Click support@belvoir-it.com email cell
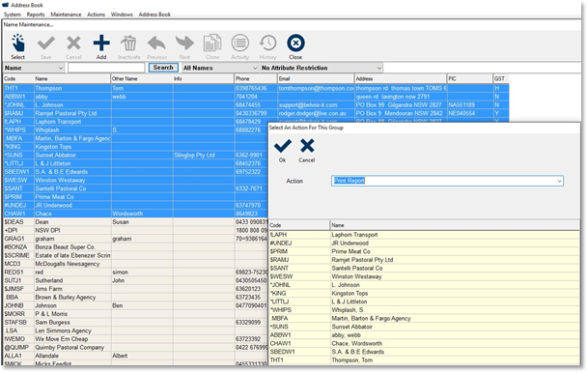The height and width of the screenshot is (373, 588). 316,104
